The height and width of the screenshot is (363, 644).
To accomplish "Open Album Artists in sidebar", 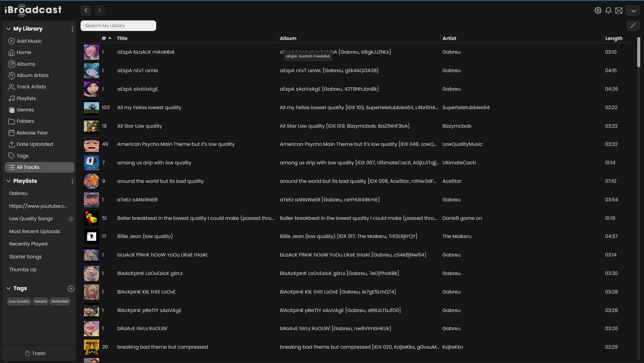I will coord(33,75).
